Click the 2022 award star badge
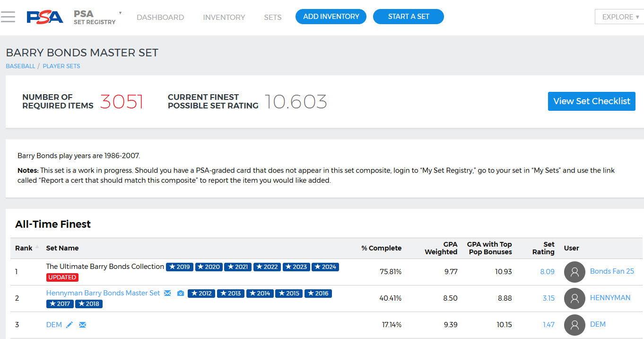The height and width of the screenshot is (339, 644). point(267,267)
